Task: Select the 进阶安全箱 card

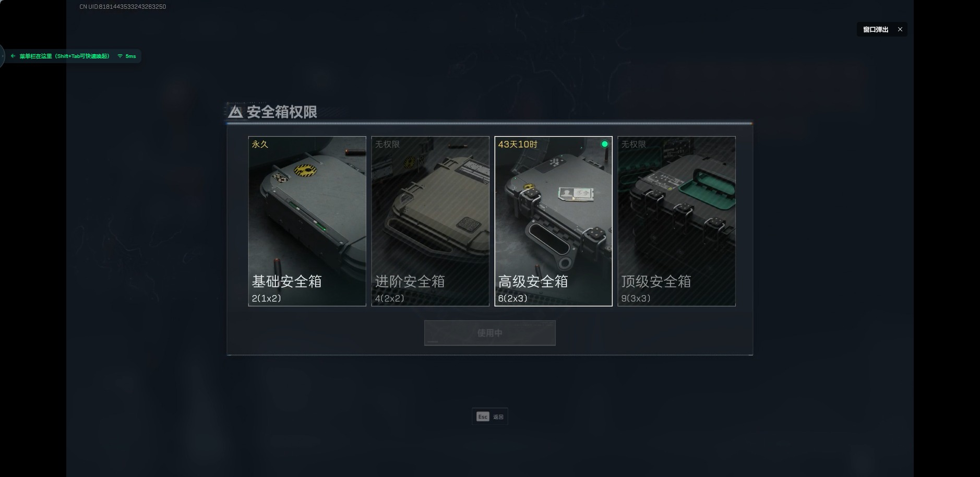Action: pyautogui.click(x=430, y=221)
